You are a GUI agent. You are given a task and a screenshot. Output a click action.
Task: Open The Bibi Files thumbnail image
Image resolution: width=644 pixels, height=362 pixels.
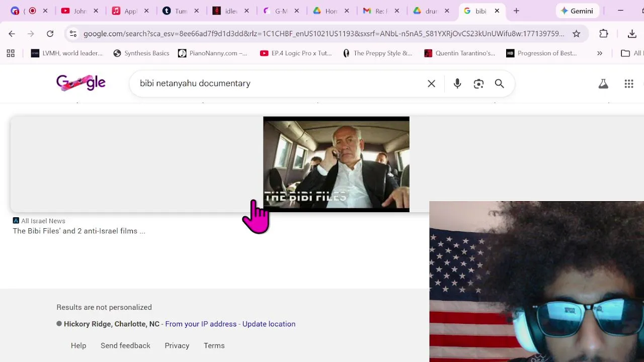(336, 164)
